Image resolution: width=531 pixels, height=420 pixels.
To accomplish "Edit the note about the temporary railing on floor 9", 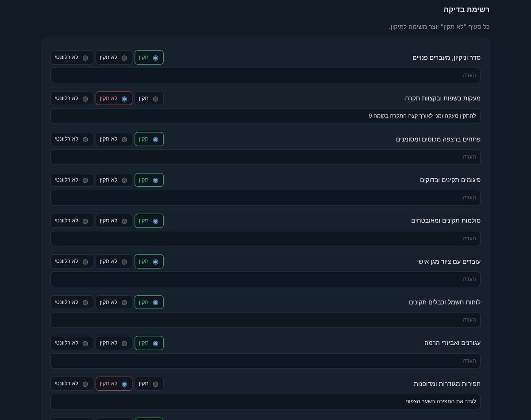I will [265, 116].
